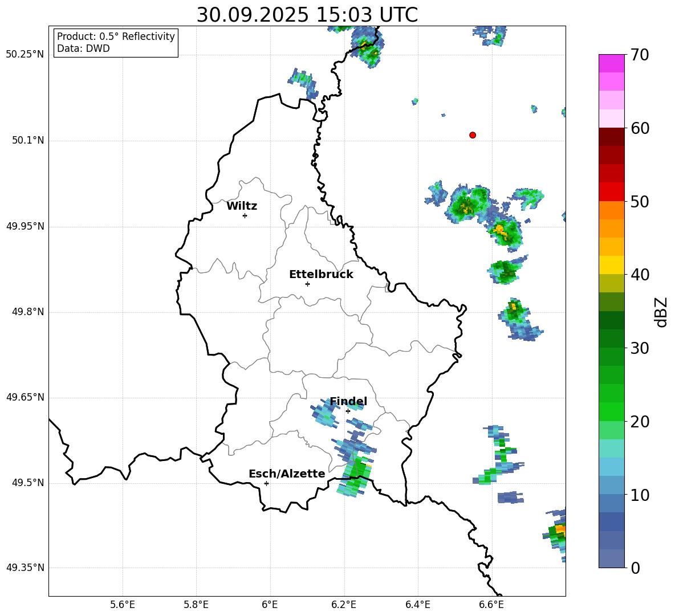The height and width of the screenshot is (616, 675).
Task: Click the 20 value on colorbar
Action: click(640, 422)
